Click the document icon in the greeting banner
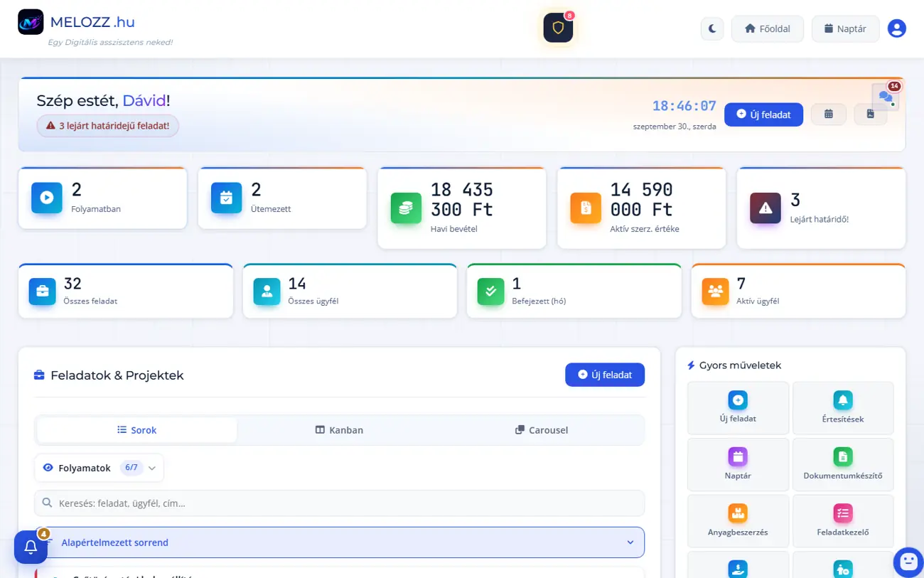Image resolution: width=924 pixels, height=578 pixels. point(870,114)
